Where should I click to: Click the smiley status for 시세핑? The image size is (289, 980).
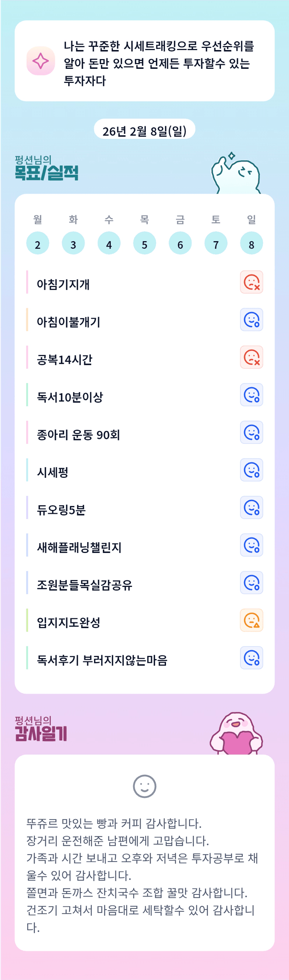click(251, 470)
